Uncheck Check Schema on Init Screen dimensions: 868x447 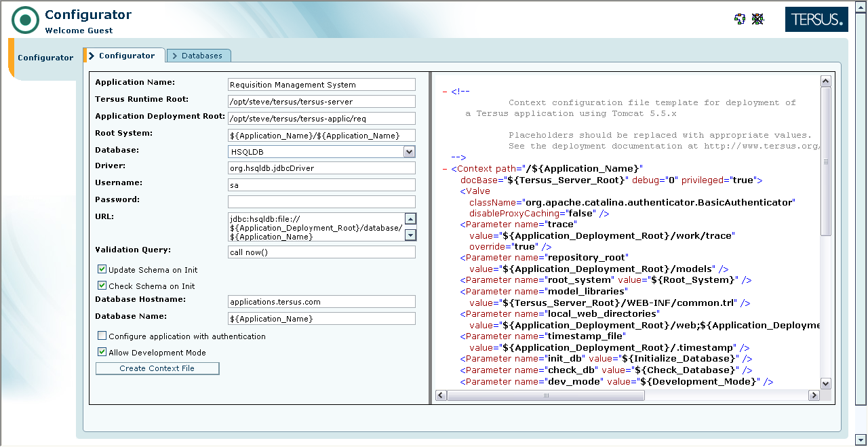102,286
